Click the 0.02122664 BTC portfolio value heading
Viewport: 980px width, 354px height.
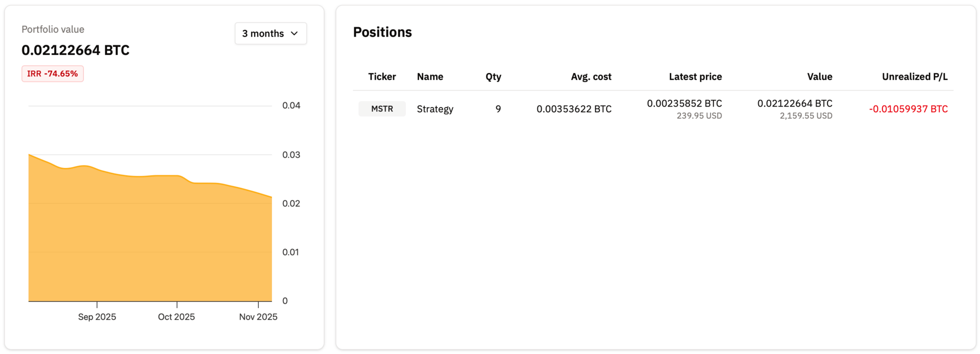(76, 50)
